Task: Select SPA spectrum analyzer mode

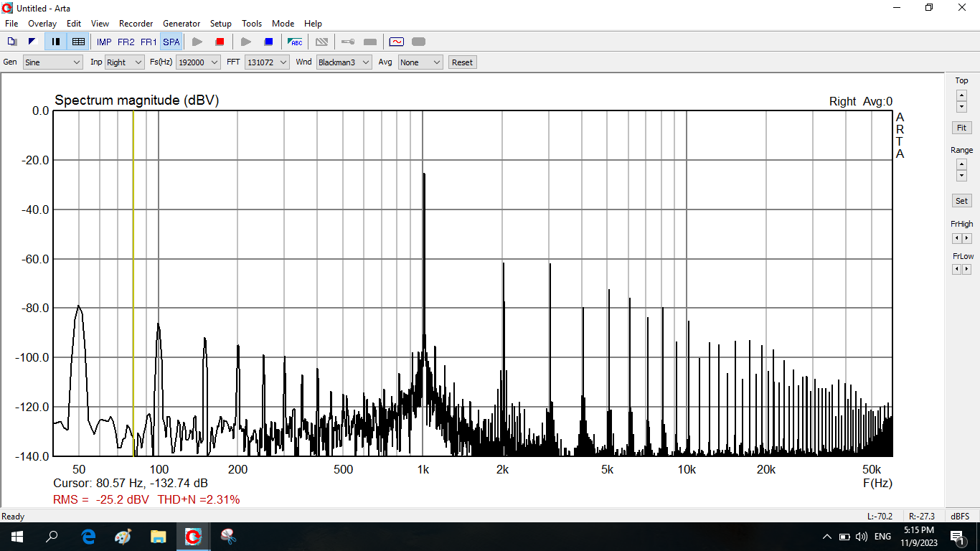Action: 171,42
